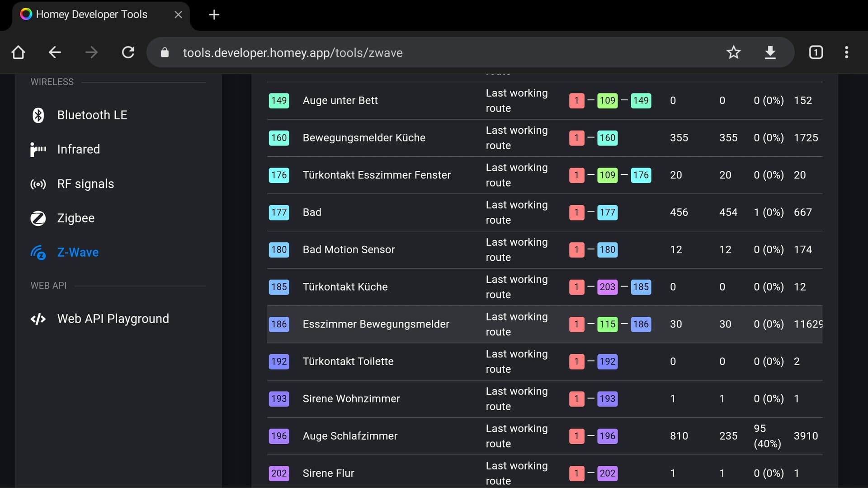Click the Infrared remote icon
The width and height of the screenshot is (868, 488).
click(x=38, y=150)
